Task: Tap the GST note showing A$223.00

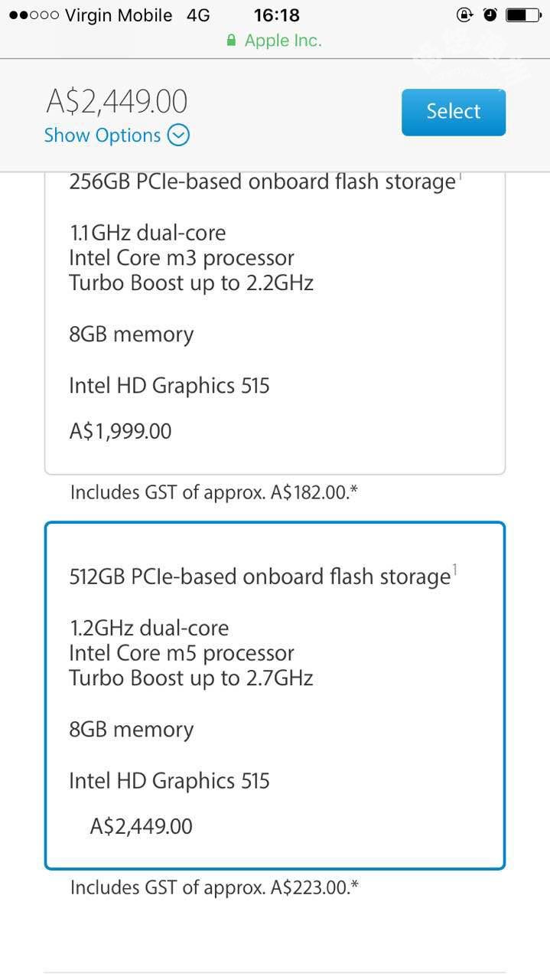Action: point(214,887)
